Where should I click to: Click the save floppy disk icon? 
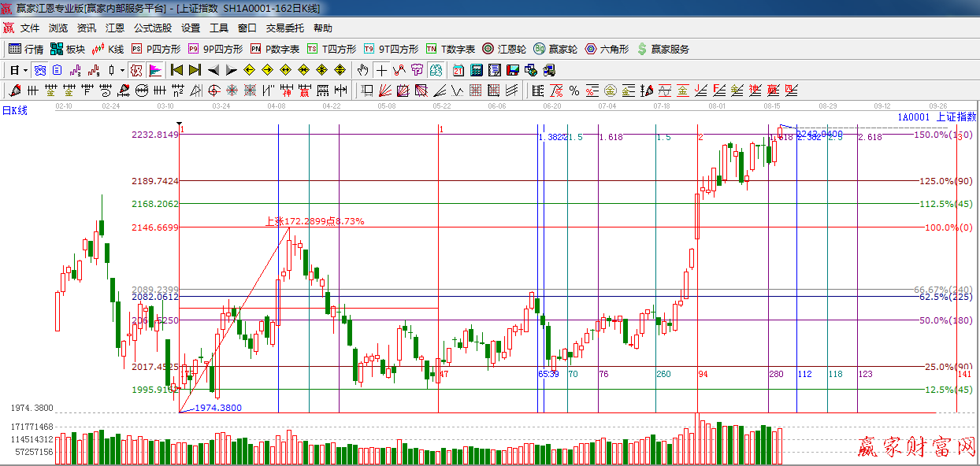pos(514,70)
